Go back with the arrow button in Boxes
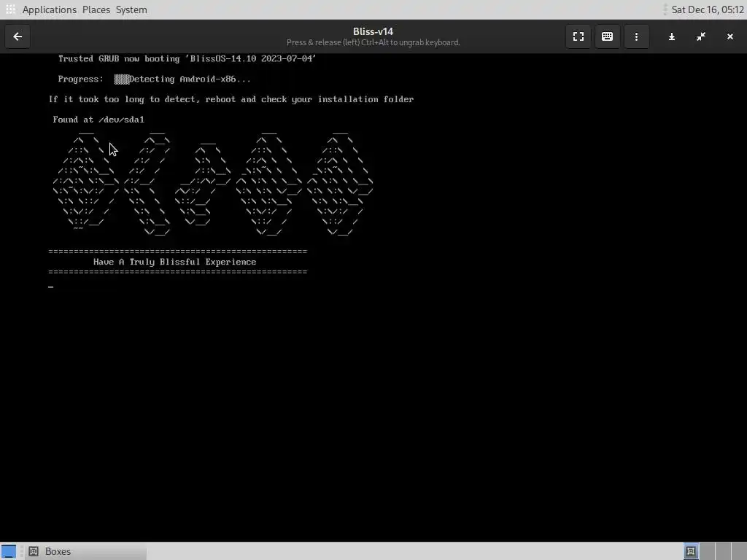 tap(18, 36)
